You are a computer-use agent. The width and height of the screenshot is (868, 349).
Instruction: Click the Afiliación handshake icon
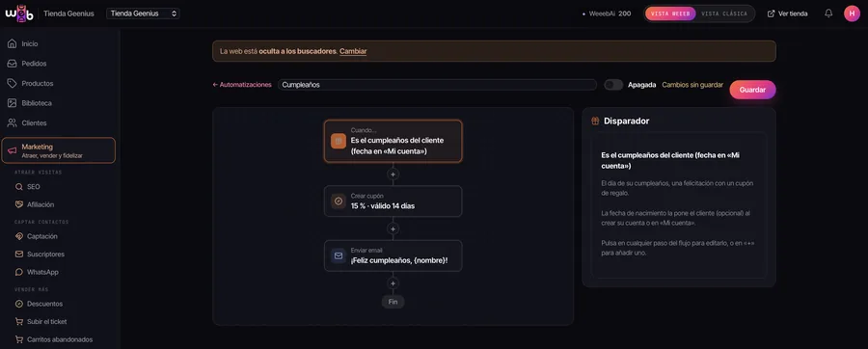point(19,204)
